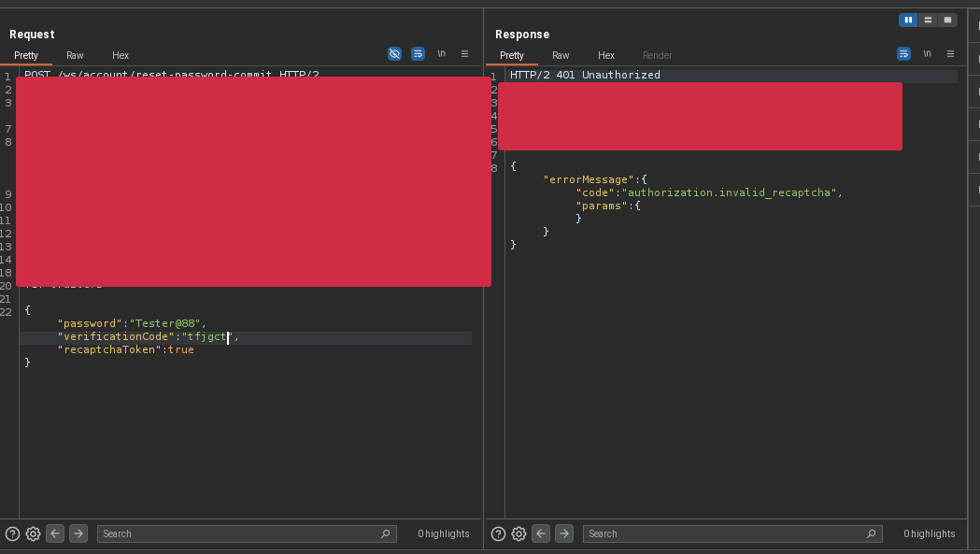
Task: Open Request search settings gear
Action: 33,533
